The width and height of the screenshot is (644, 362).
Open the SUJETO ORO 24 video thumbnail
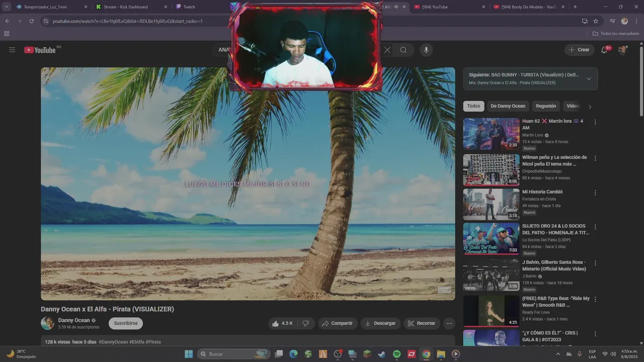tap(491, 238)
